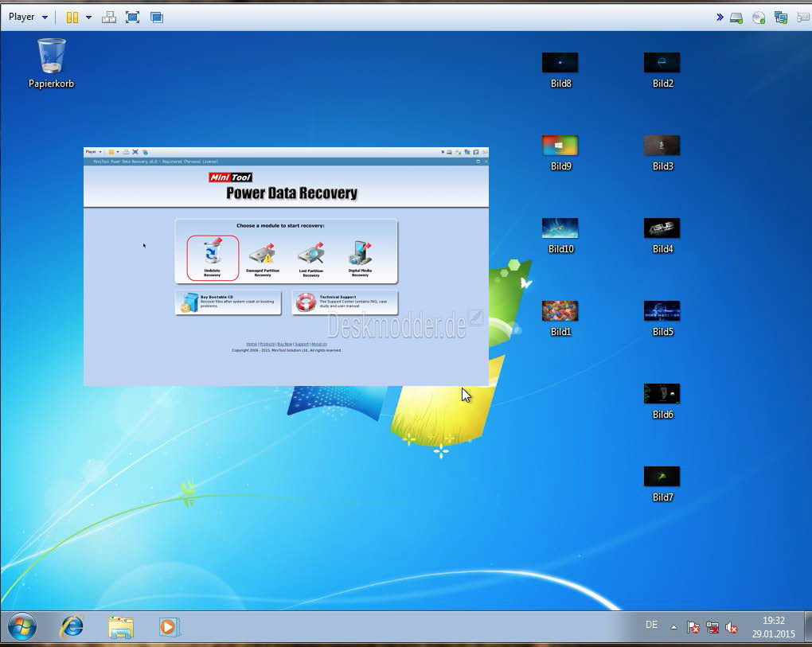812x647 pixels.
Task: Launch Internet Explorer from the taskbar
Action: [x=72, y=627]
